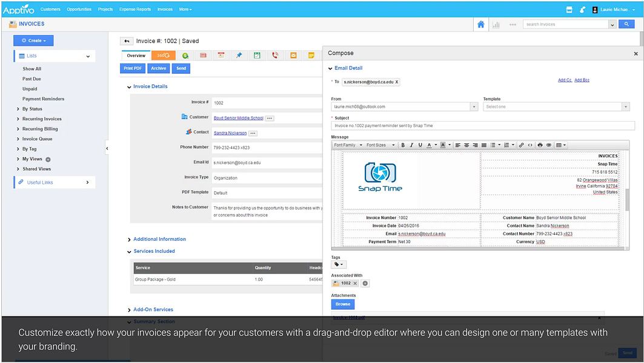
Task: Remove the s.nickerson@boyd.ca.edu recipient
Action: click(x=397, y=82)
